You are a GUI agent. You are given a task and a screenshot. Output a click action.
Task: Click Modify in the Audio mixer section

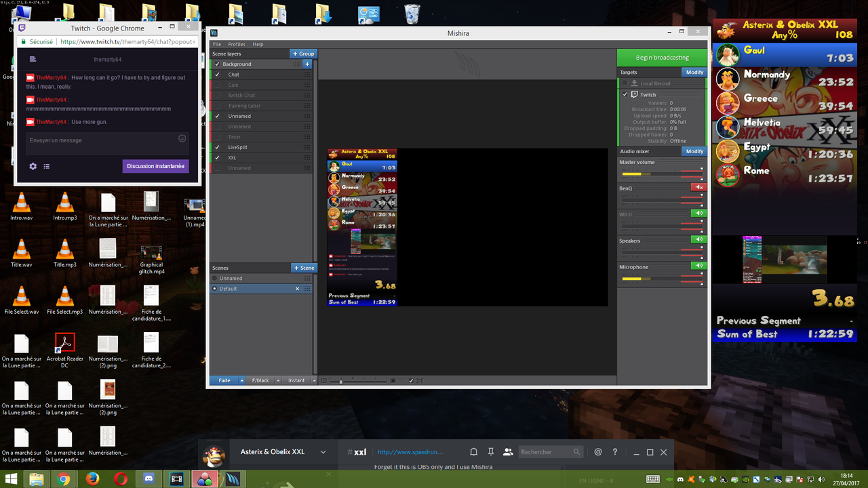[x=694, y=151]
